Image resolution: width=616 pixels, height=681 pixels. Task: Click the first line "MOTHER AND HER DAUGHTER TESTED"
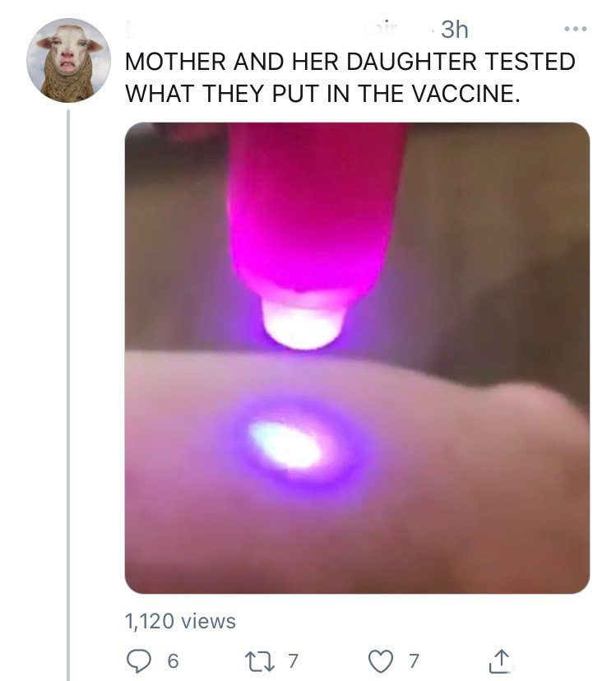tap(350, 63)
